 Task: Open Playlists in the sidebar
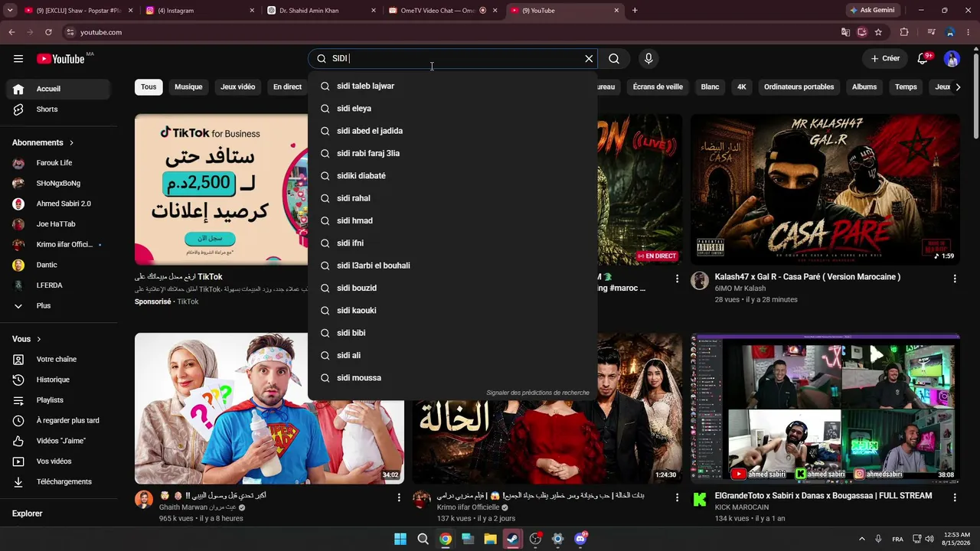[60, 400]
